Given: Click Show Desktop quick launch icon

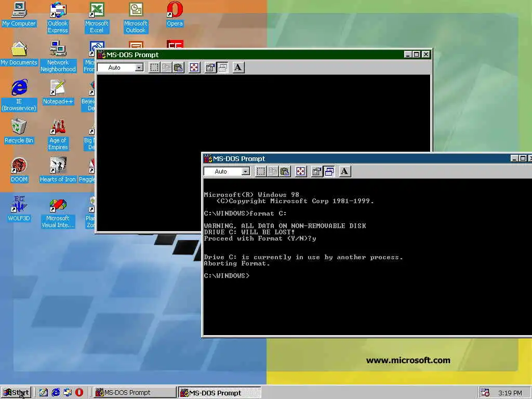Looking at the screenshot, I should click(44, 393).
